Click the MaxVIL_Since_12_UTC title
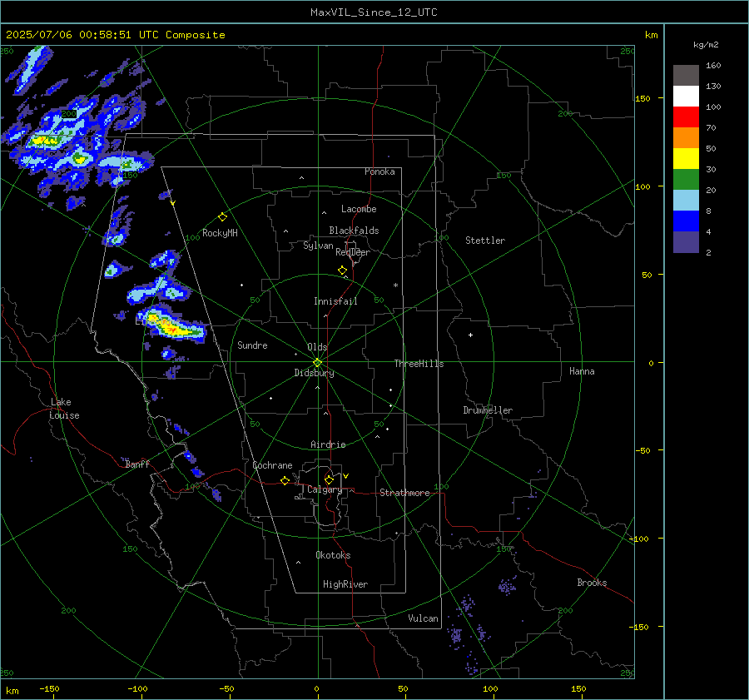This screenshot has width=749, height=700. point(374,12)
